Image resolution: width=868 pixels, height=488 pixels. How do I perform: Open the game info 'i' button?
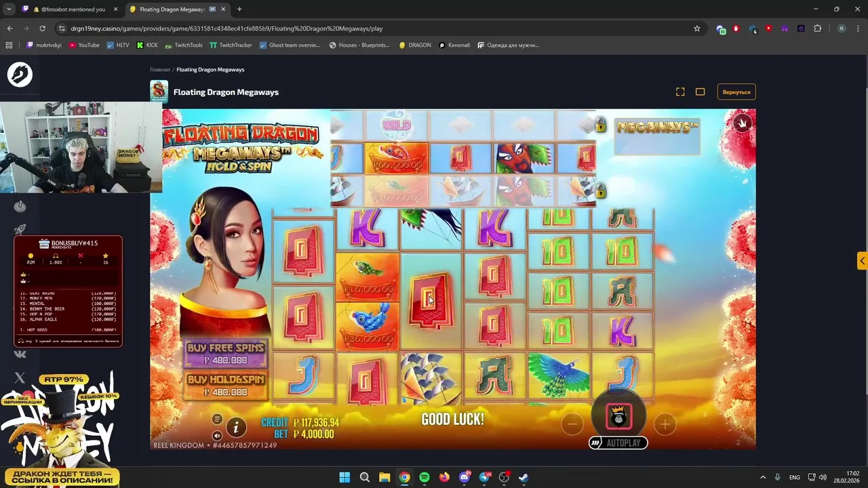point(236,427)
